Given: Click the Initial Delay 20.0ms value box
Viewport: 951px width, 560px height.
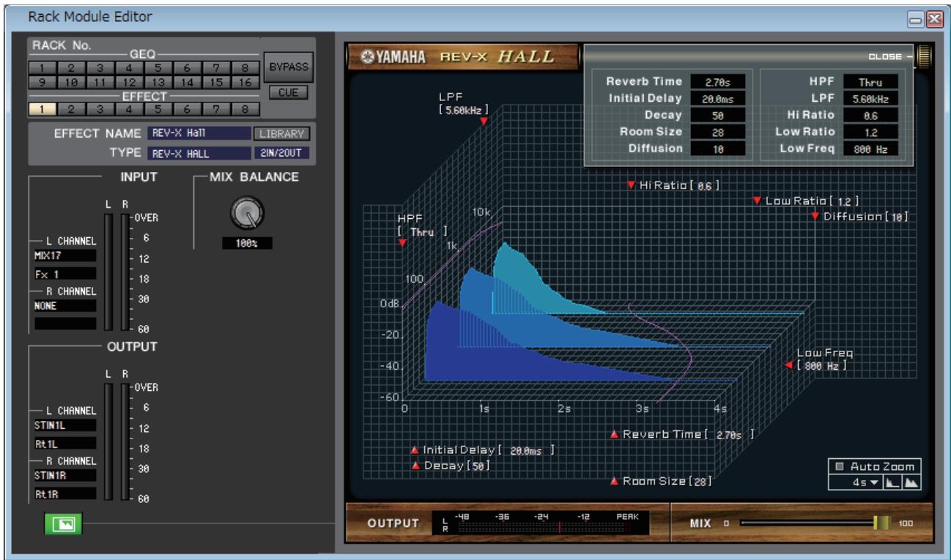Looking at the screenshot, I should pyautogui.click(x=719, y=99).
